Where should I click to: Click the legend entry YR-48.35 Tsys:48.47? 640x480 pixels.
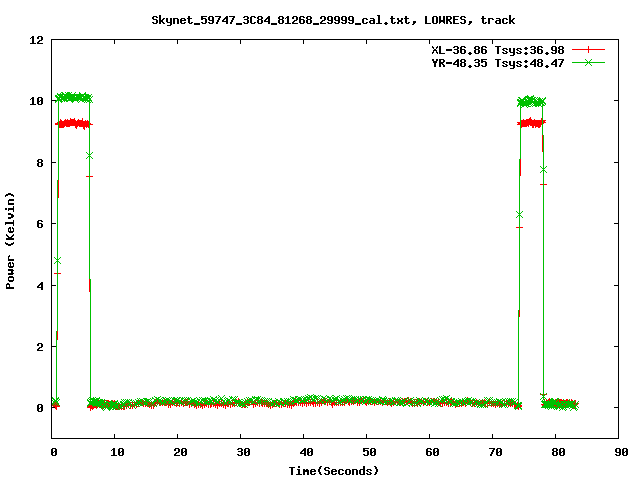tap(498, 63)
